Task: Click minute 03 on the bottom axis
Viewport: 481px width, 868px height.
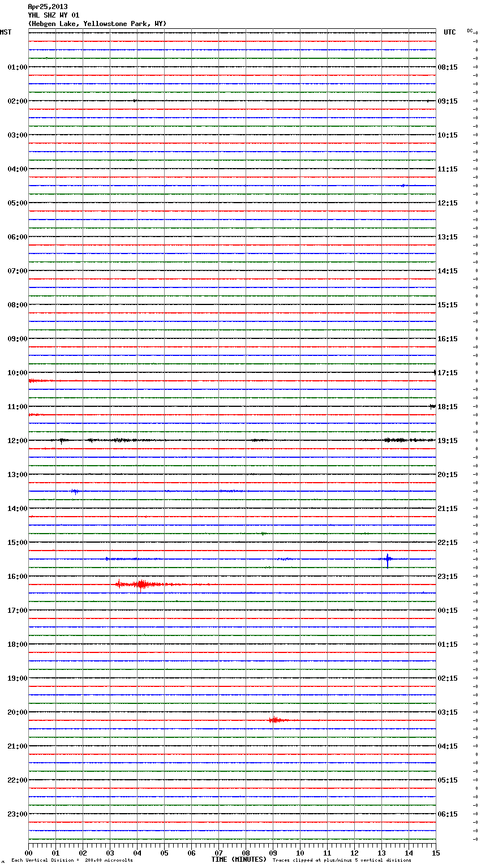Action: 110,853
